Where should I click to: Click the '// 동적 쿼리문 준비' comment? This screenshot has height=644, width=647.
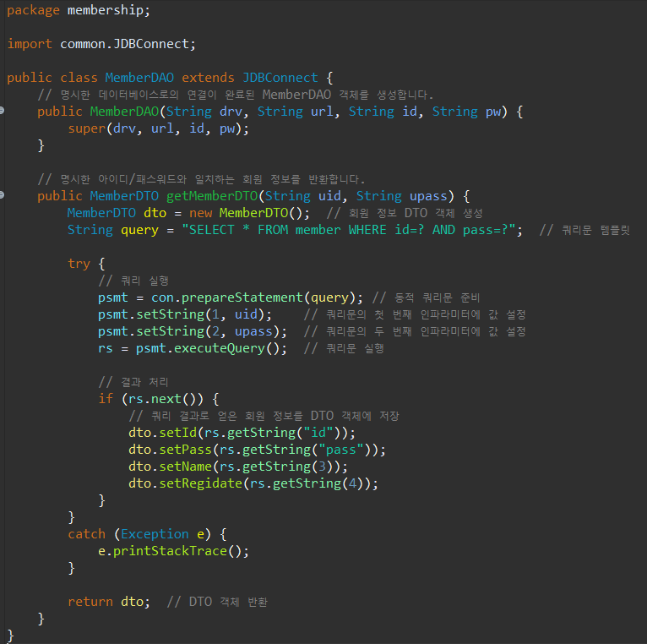(426, 297)
